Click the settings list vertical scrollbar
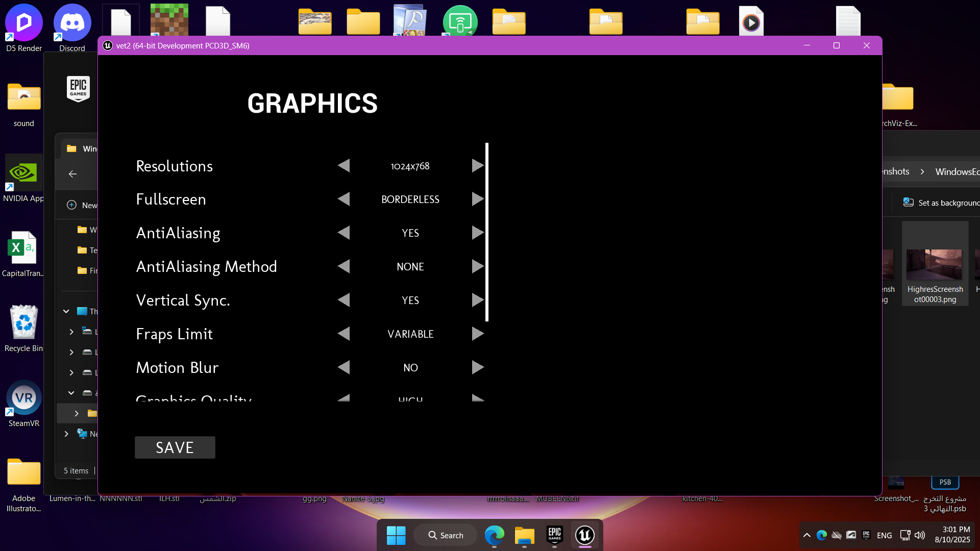 [x=487, y=232]
